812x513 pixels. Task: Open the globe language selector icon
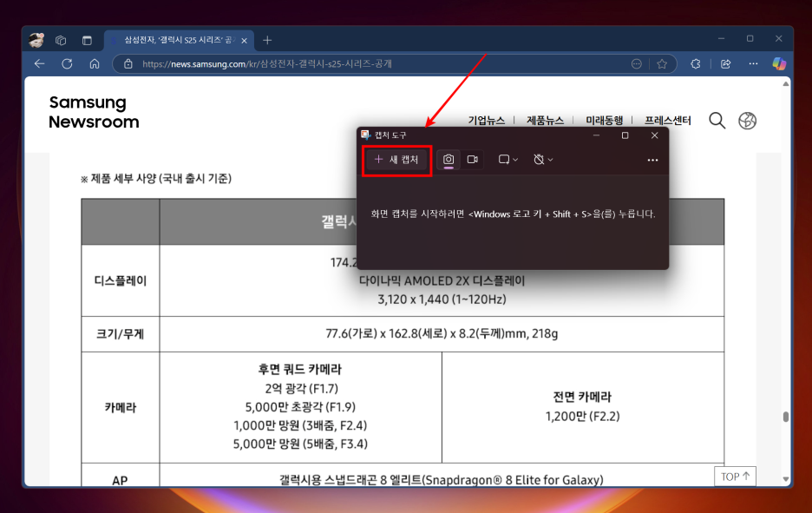coord(747,121)
